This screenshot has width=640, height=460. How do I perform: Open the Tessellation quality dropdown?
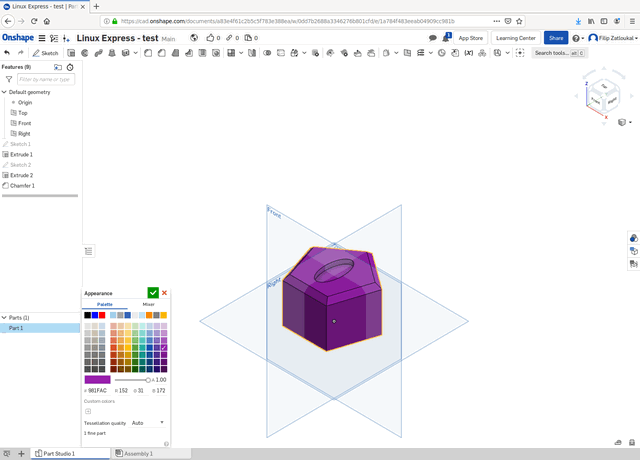(x=148, y=423)
